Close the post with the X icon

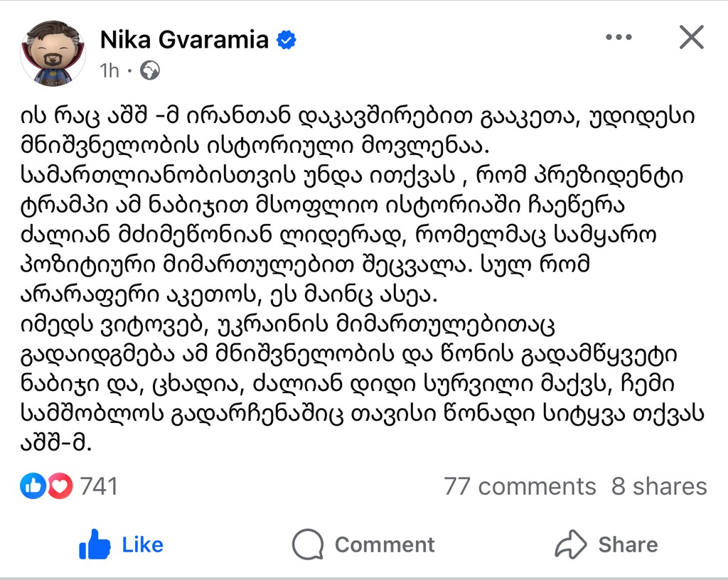point(691,37)
